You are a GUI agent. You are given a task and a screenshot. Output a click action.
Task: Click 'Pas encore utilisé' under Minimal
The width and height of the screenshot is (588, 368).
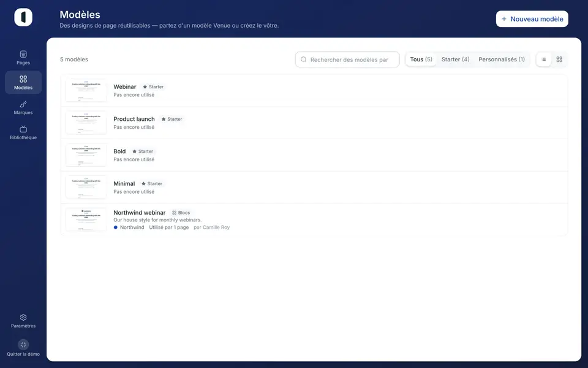tap(134, 192)
